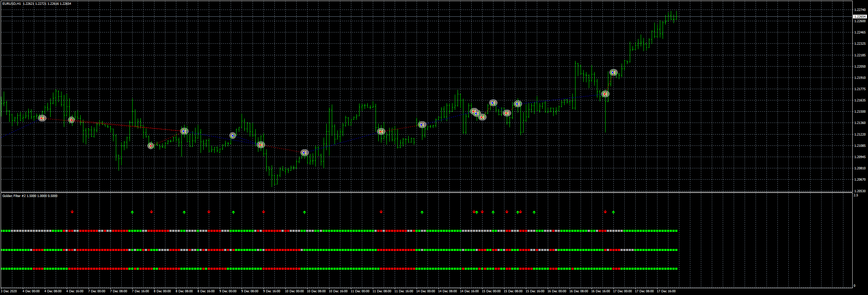Click Golden Filter red arrow after 11 Dec 08:00
Viewport: 868px width, 295px height.
pos(381,212)
